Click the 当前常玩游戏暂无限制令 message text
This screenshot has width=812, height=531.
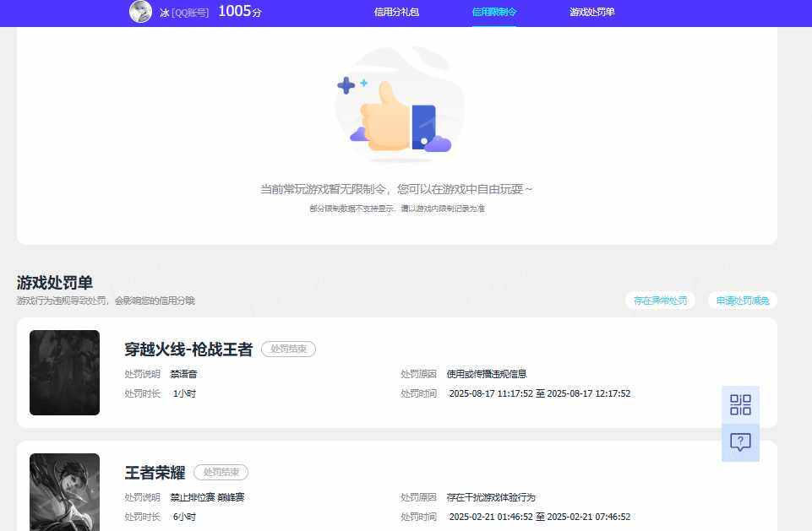click(395, 189)
